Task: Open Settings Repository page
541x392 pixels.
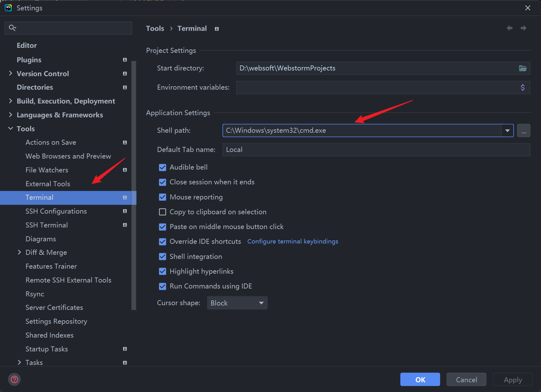Action: click(56, 321)
